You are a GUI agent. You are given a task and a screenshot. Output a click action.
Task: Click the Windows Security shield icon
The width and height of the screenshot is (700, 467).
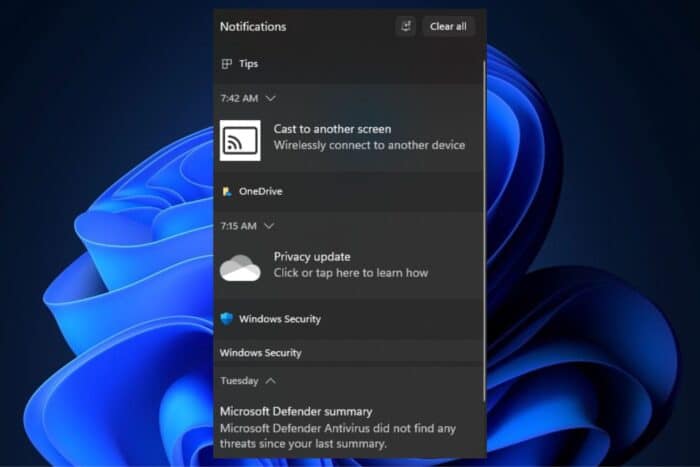click(227, 319)
